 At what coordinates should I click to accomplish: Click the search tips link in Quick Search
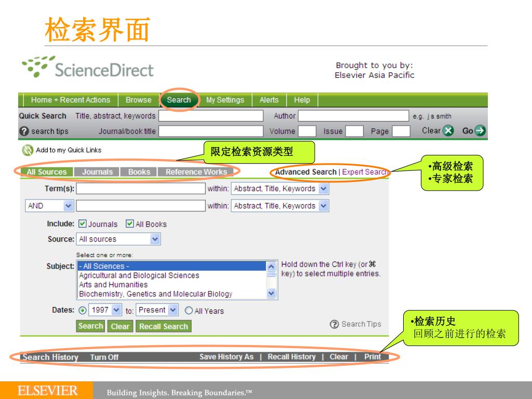click(x=50, y=131)
